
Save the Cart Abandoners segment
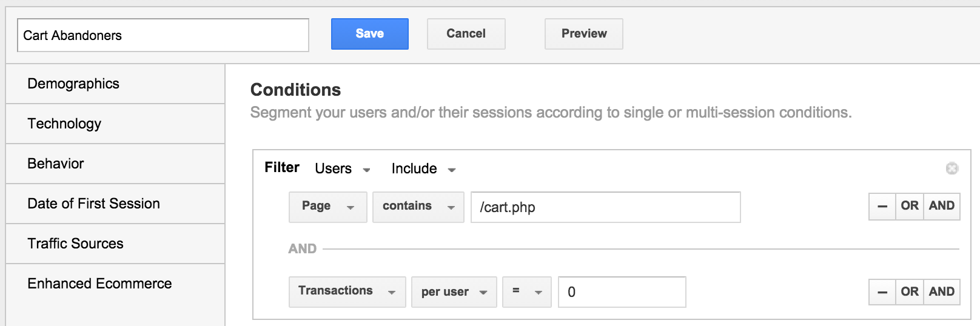[x=370, y=34]
